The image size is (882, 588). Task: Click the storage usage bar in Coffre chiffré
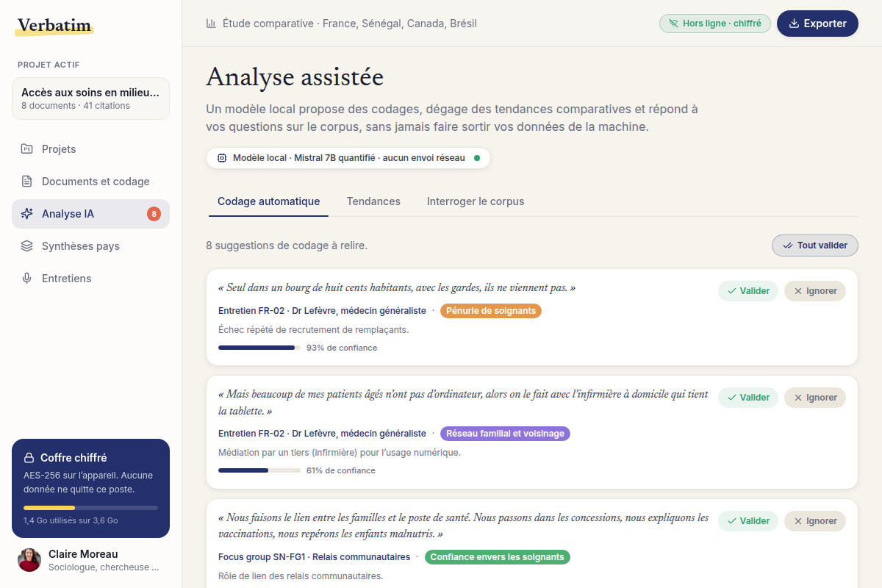click(x=90, y=508)
